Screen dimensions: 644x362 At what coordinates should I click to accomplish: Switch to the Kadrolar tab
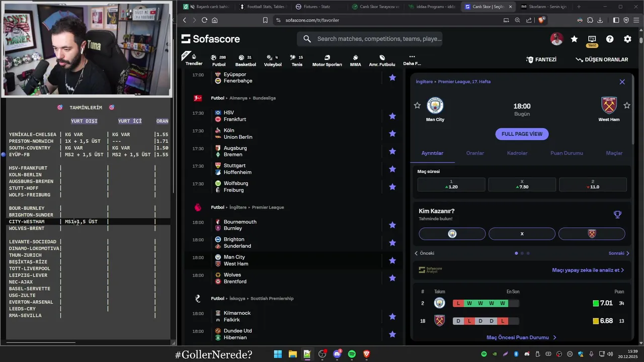click(x=517, y=153)
